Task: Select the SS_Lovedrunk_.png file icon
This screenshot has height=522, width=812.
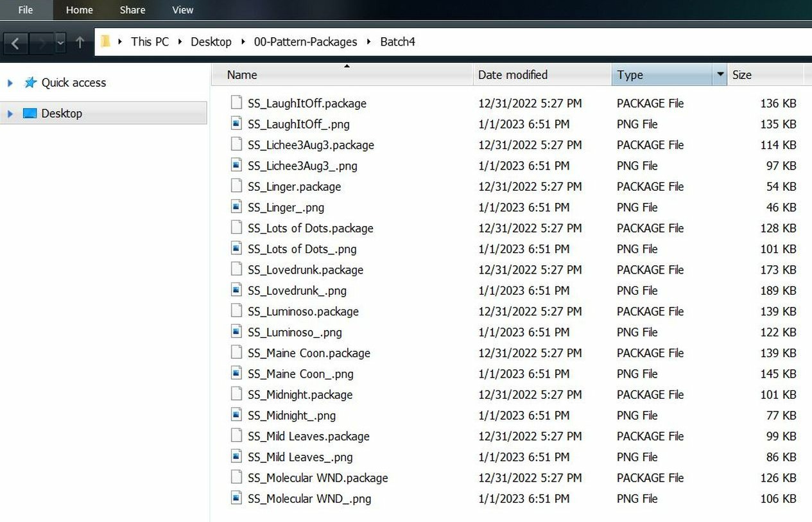Action: pos(237,290)
